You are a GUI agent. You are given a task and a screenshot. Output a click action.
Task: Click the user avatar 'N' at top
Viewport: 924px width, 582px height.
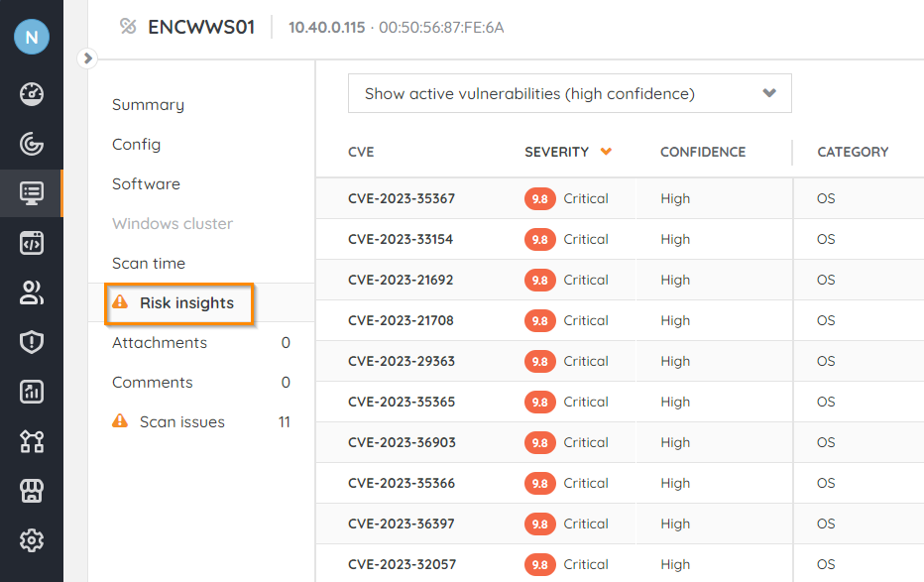click(x=32, y=38)
